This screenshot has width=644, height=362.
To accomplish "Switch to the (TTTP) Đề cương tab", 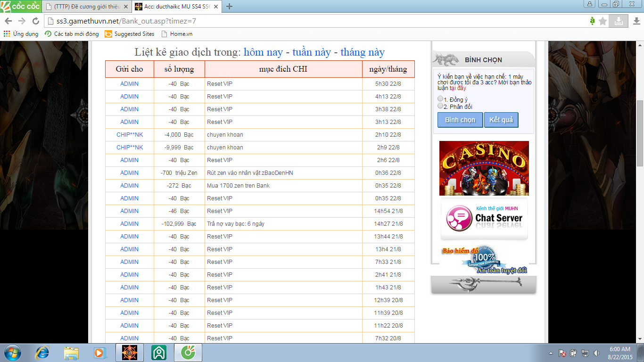I will (86, 7).
